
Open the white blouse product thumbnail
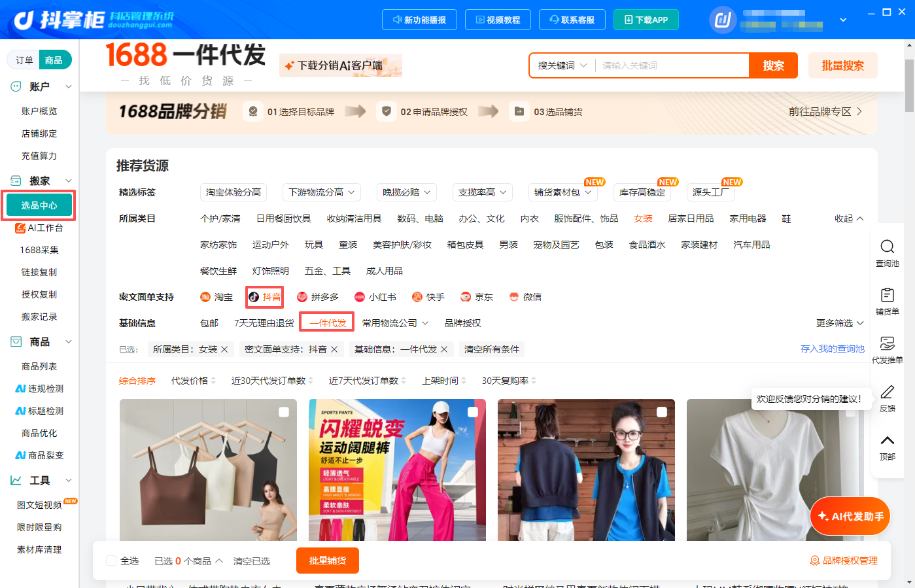775,470
